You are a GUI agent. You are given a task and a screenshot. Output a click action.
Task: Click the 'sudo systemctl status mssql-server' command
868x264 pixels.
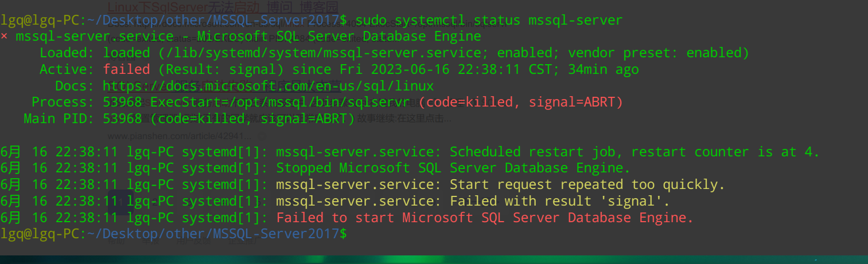488,21
